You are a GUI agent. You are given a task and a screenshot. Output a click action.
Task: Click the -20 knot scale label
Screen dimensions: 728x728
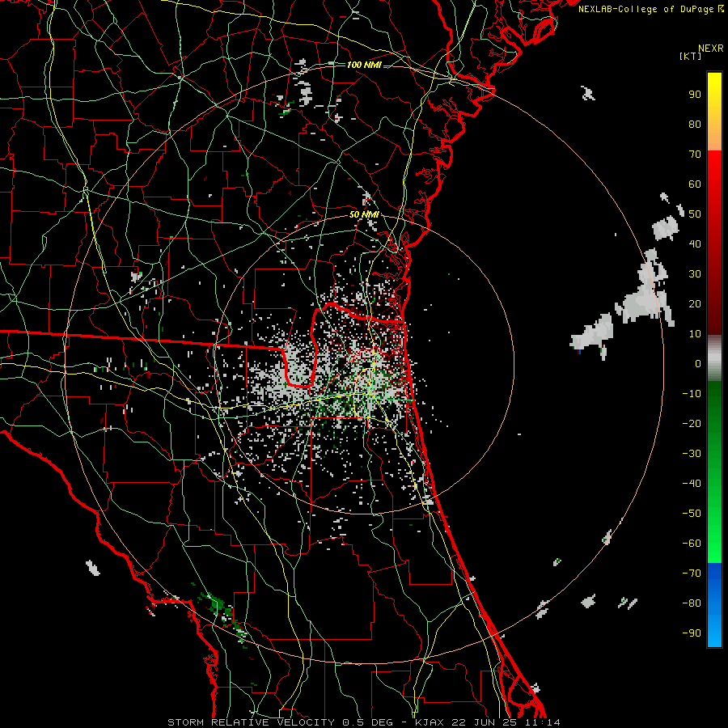[x=692, y=424]
